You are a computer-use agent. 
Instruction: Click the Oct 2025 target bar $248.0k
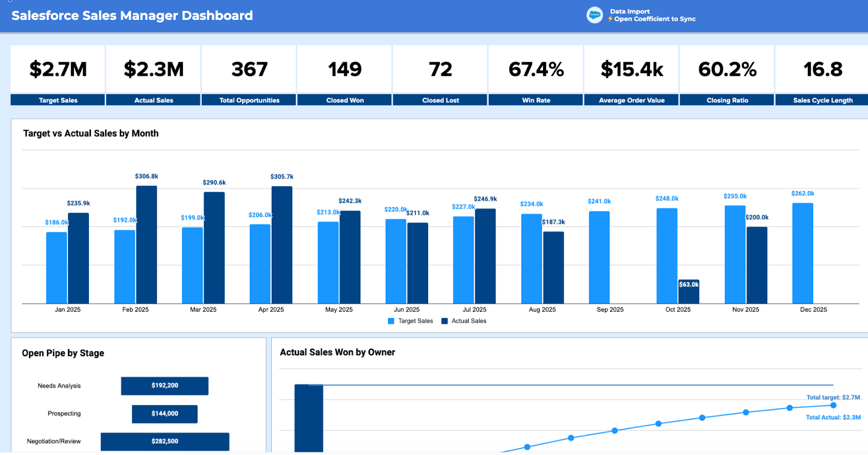667,256
